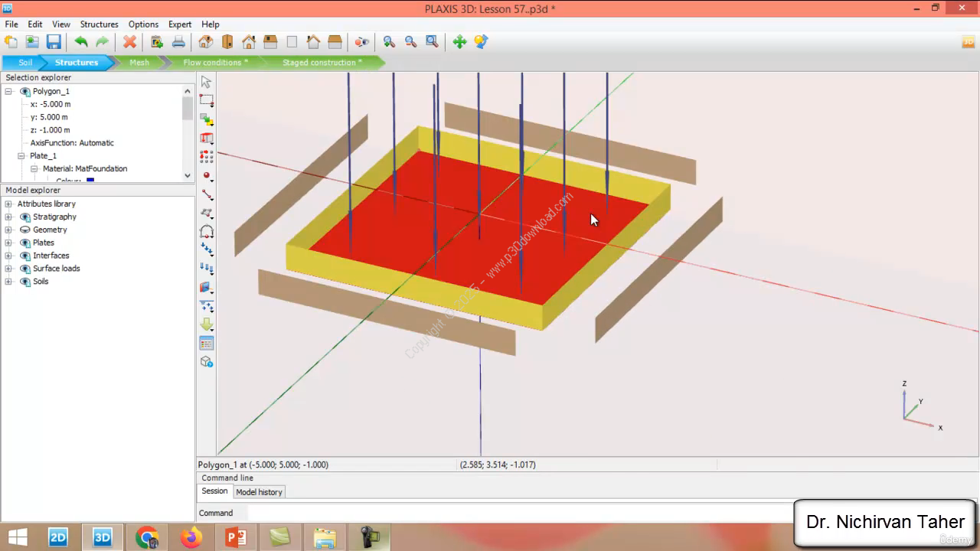Viewport: 980px width, 551px height.
Task: Click the large green down-arrow import tool
Action: tap(206, 324)
